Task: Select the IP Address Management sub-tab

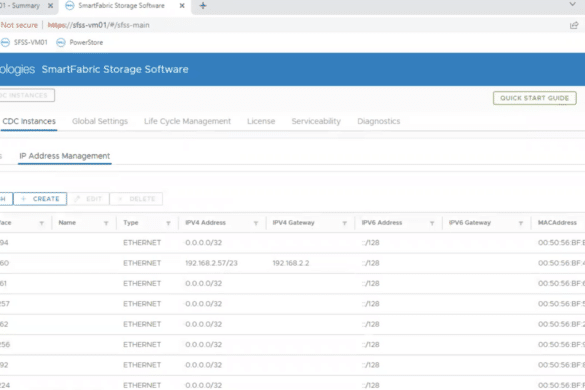Action: (65, 156)
